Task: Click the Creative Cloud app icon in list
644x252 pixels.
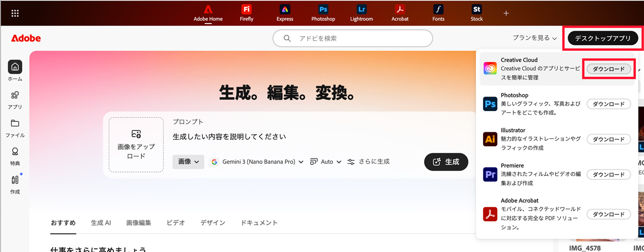Action: [490, 68]
